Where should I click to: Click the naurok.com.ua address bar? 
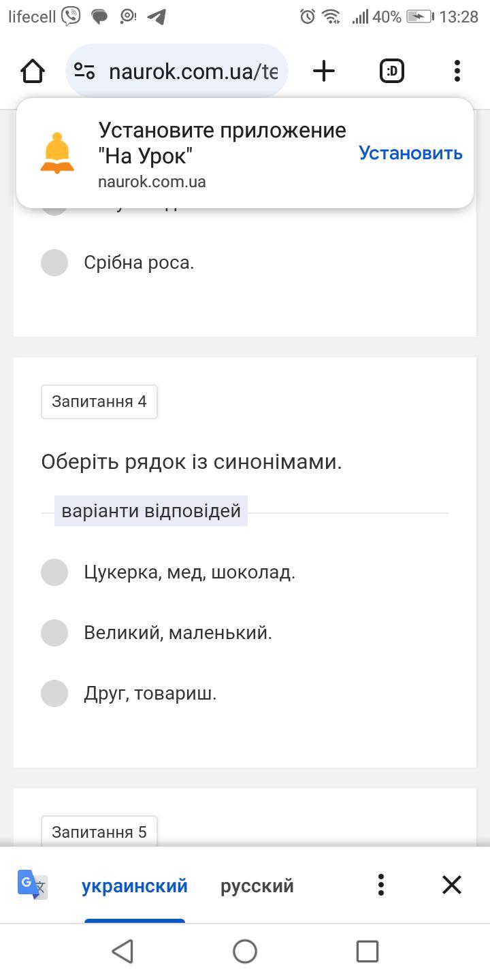tap(177, 71)
